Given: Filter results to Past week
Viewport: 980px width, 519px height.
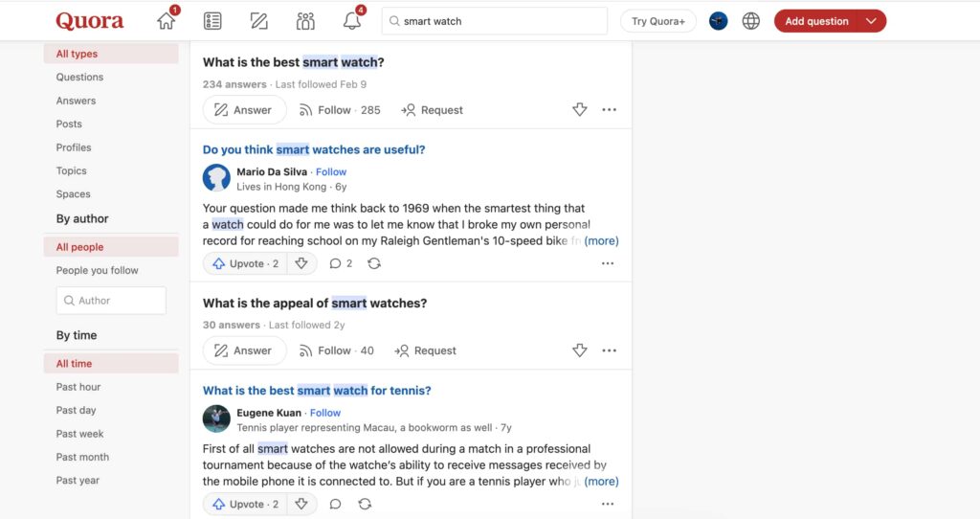Looking at the screenshot, I should (111, 434).
